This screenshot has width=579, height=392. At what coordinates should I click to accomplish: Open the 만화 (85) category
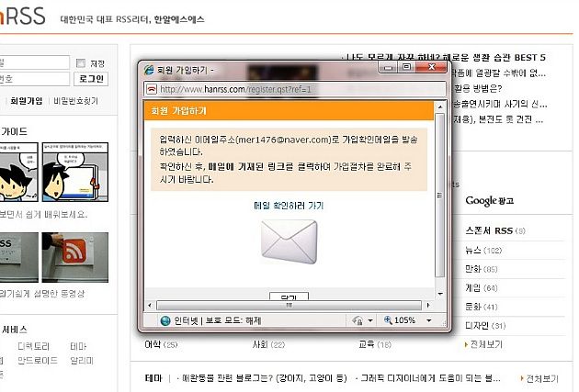coord(482,269)
